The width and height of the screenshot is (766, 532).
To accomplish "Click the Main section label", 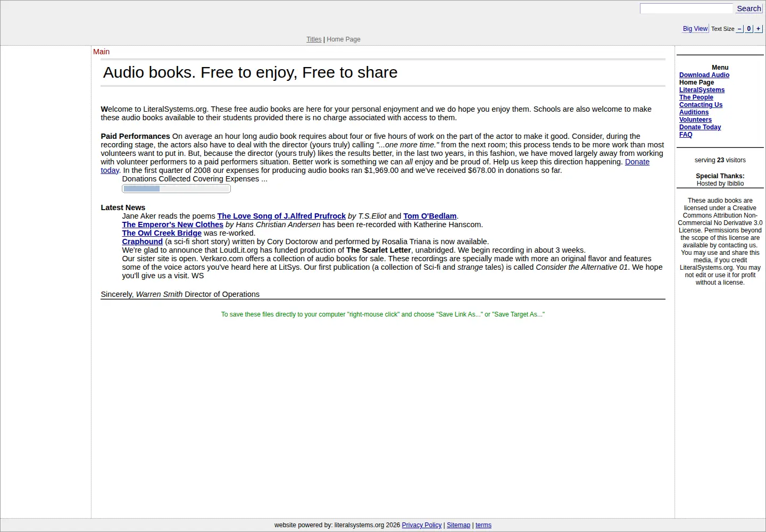I will coord(101,52).
